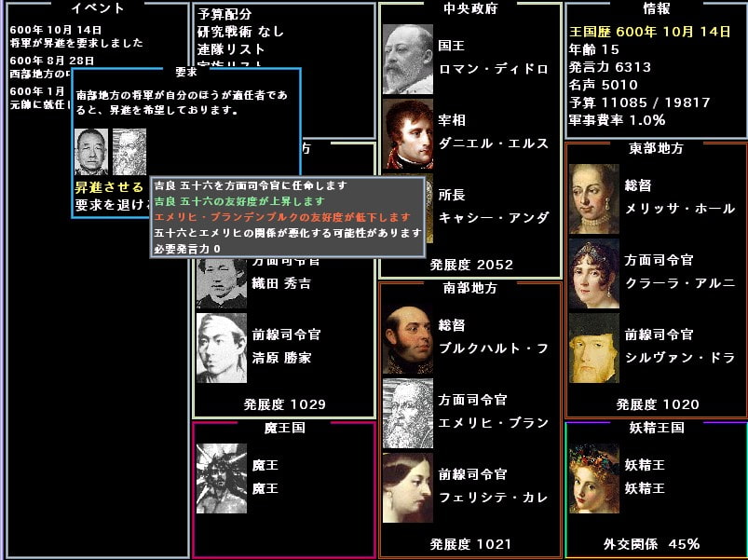Click the Demon King 魔王 portrait

[222, 478]
